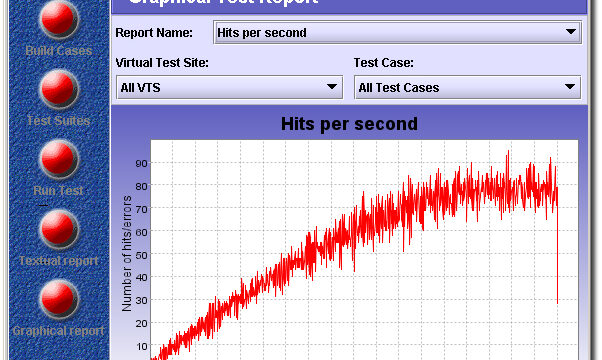
Task: Click the Run Test label
Action: click(58, 191)
